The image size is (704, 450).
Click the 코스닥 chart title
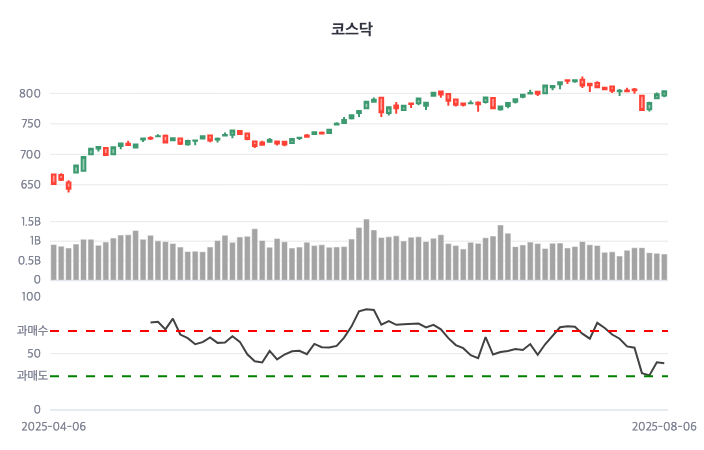[x=352, y=29]
